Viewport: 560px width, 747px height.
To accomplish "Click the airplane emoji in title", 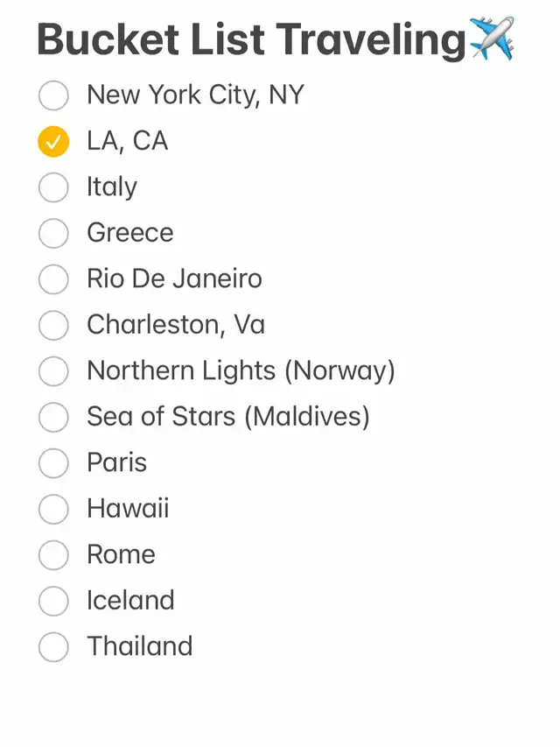I will pyautogui.click(x=492, y=39).
